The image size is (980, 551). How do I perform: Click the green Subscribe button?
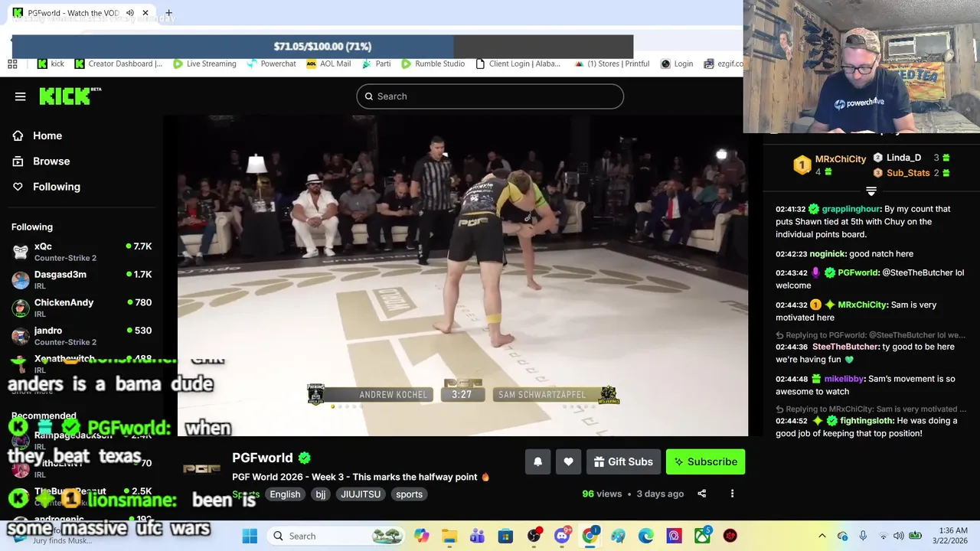(705, 461)
